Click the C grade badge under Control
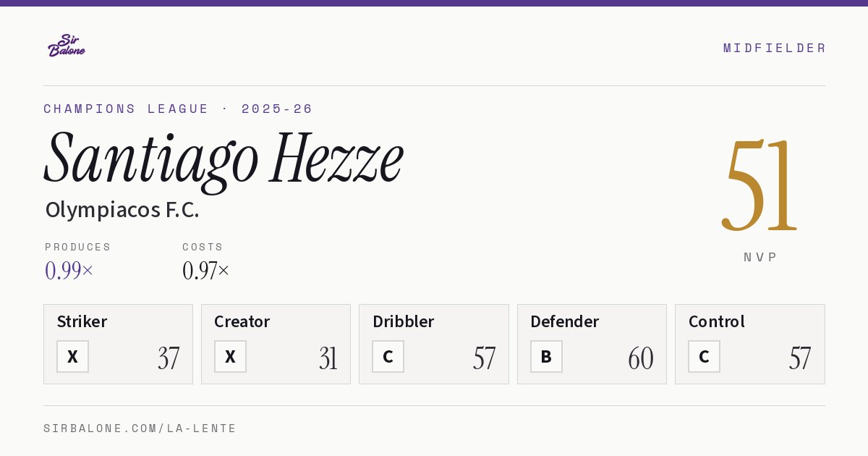The width and height of the screenshot is (868, 456). (x=704, y=357)
